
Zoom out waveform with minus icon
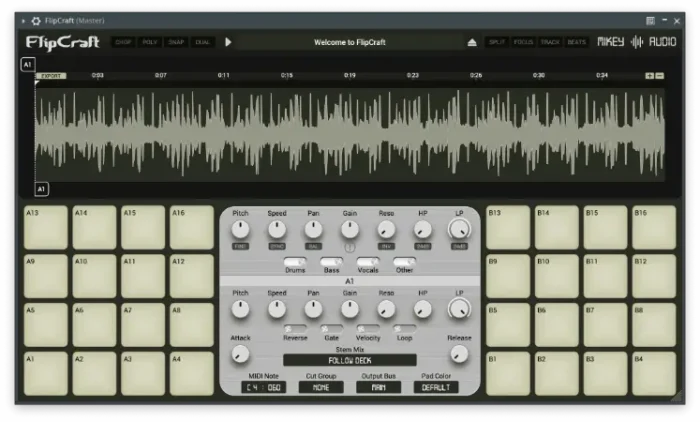[659, 76]
